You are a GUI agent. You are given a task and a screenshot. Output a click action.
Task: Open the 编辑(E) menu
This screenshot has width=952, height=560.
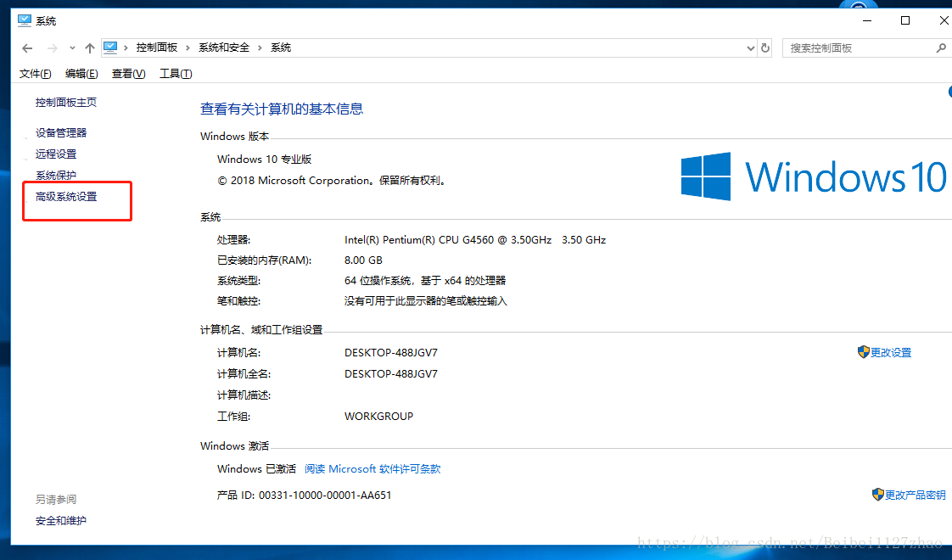tap(81, 74)
